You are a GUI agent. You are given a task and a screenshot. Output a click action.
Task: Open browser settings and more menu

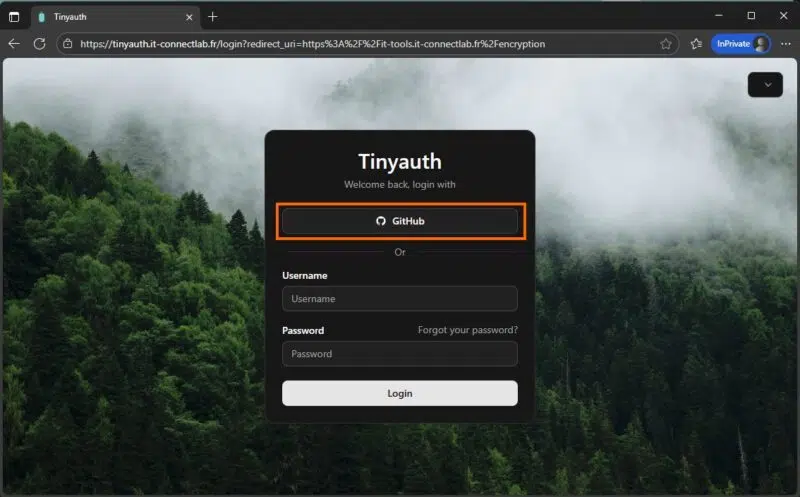[786, 44]
